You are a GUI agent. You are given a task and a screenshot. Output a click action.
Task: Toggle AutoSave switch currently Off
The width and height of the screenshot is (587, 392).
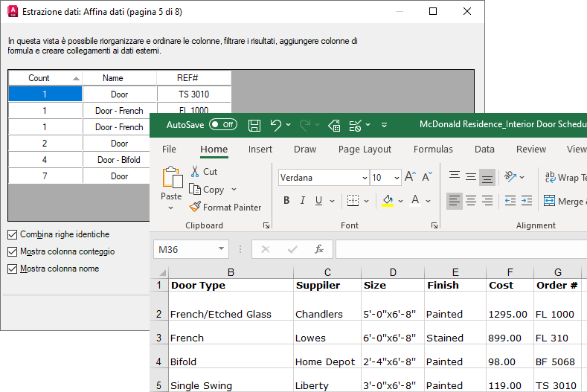(x=223, y=125)
